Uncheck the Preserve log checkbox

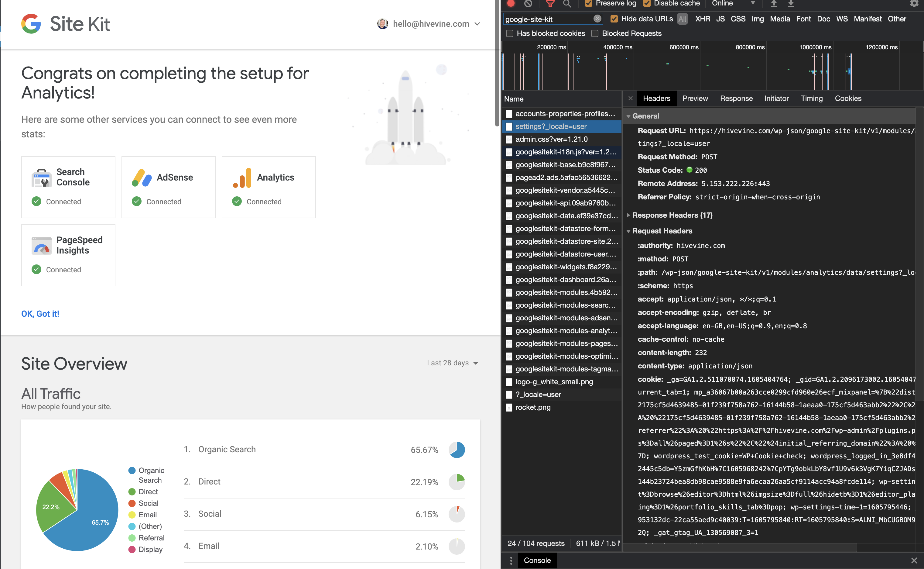pos(589,4)
